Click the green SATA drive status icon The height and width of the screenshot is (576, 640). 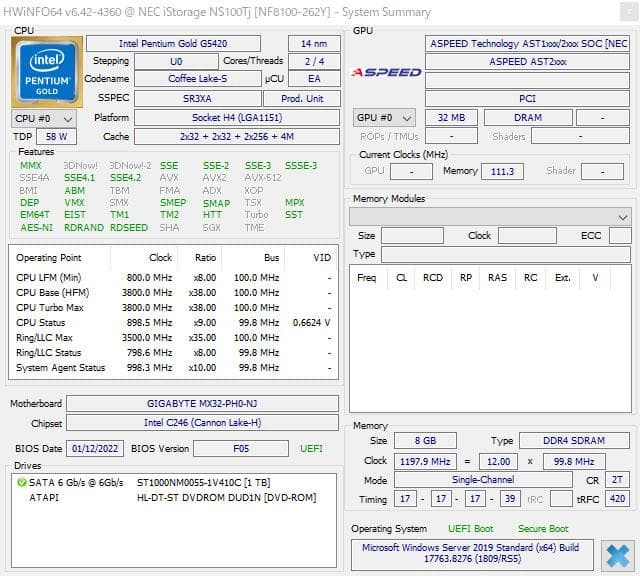tap(21, 483)
